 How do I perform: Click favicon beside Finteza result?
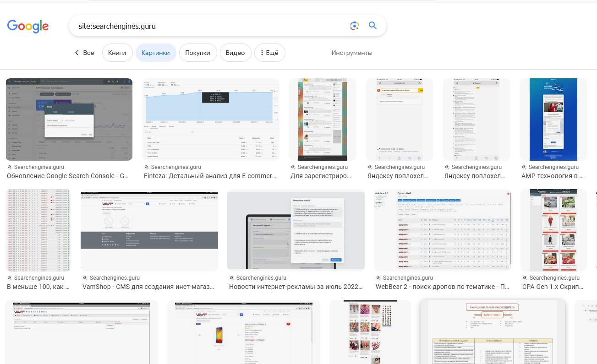click(147, 167)
